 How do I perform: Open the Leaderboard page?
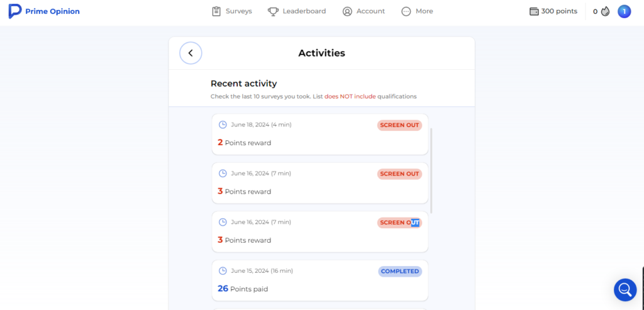tap(297, 11)
